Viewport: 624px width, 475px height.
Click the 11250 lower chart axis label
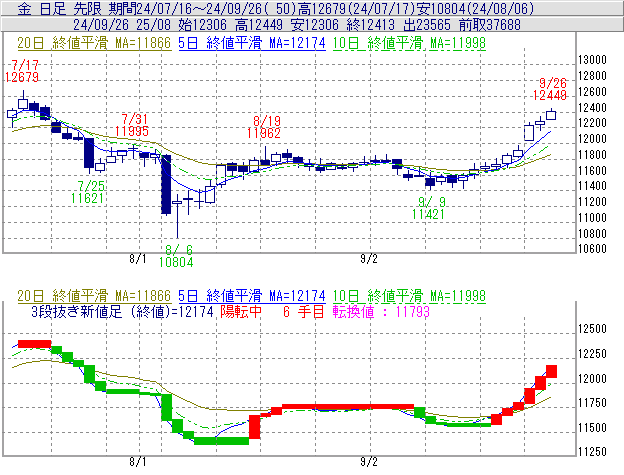click(x=592, y=452)
